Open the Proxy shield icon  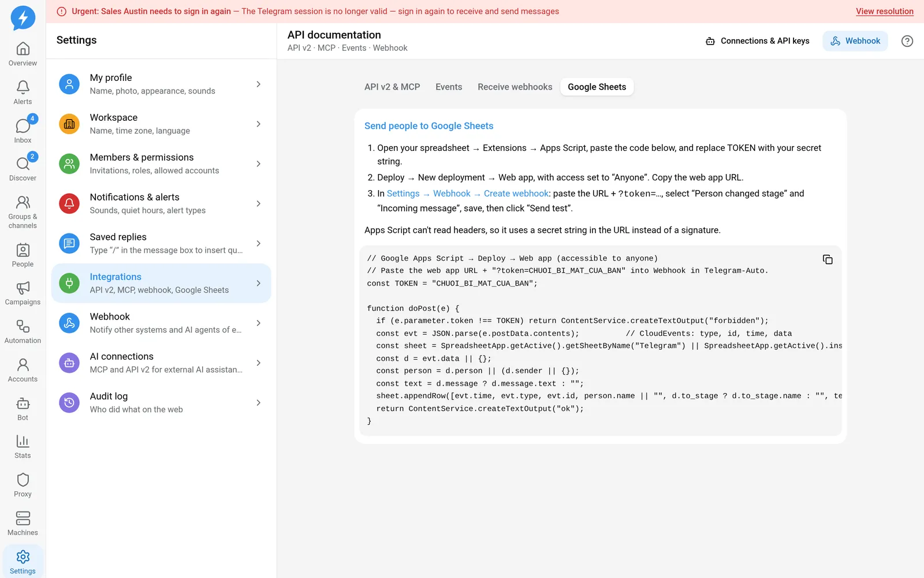pos(23,486)
